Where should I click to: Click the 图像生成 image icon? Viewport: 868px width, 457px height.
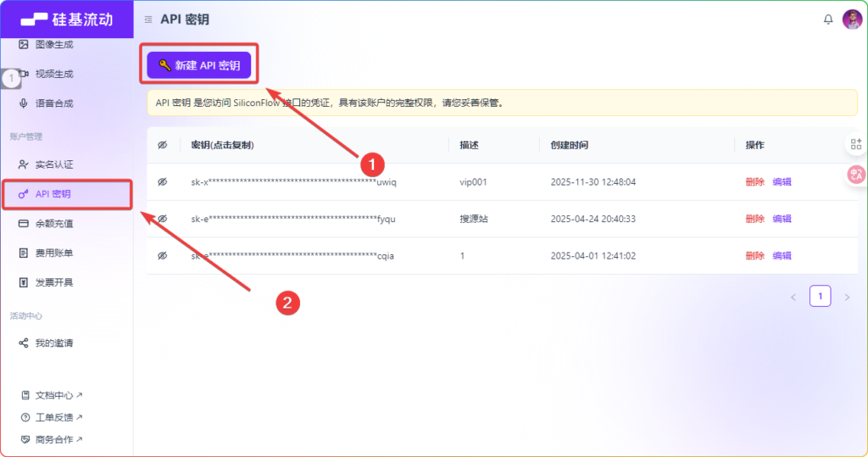click(23, 44)
